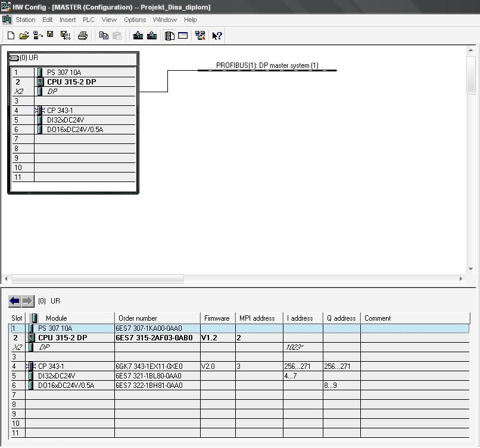
Task: Click the horizontal scrollbar right arrow
Action: tap(461, 279)
